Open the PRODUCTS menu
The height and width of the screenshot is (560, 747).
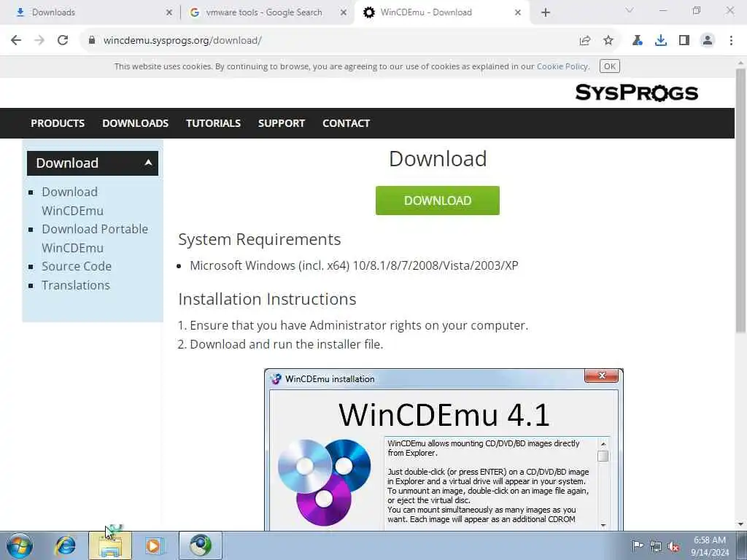[58, 123]
